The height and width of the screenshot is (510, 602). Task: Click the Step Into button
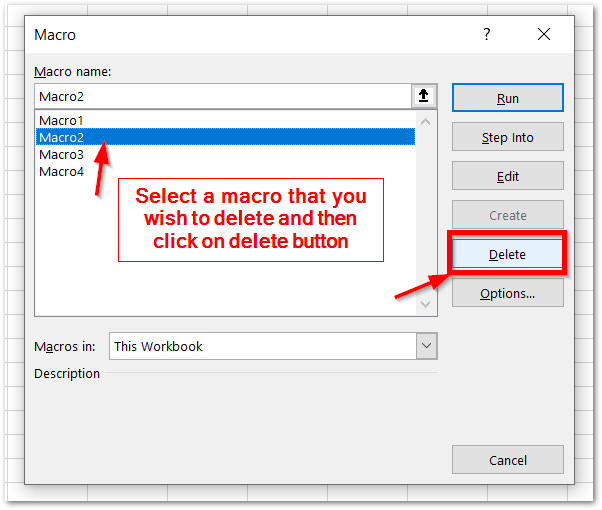(508, 137)
